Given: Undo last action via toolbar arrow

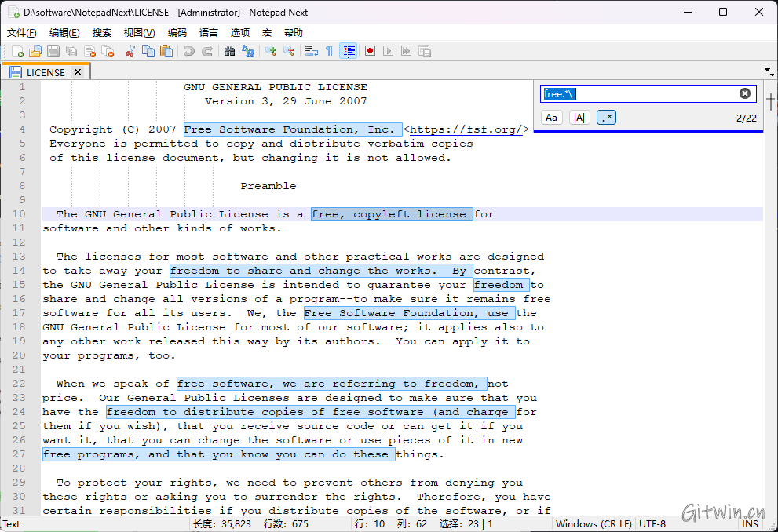Looking at the screenshot, I should click(x=189, y=51).
